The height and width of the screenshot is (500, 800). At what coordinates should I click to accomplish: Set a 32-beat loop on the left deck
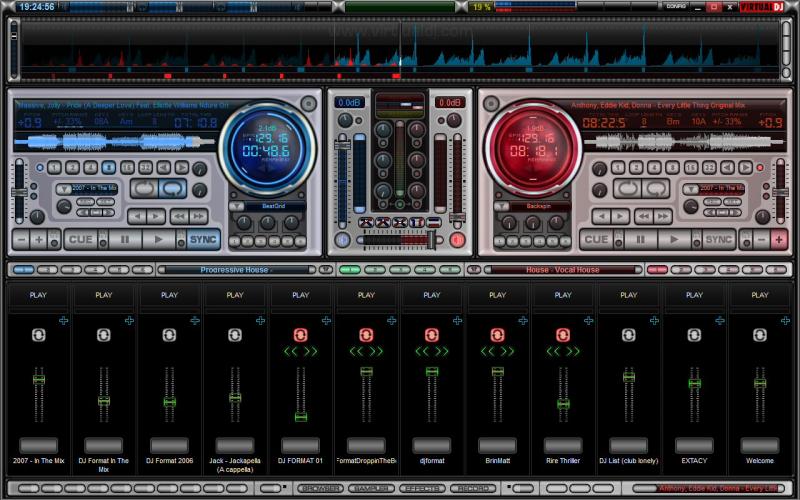[145, 167]
